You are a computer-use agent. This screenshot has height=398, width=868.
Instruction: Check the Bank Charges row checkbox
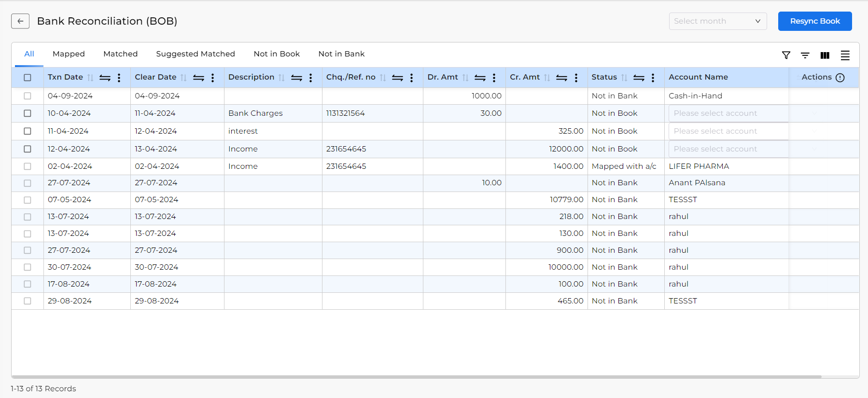click(x=28, y=113)
